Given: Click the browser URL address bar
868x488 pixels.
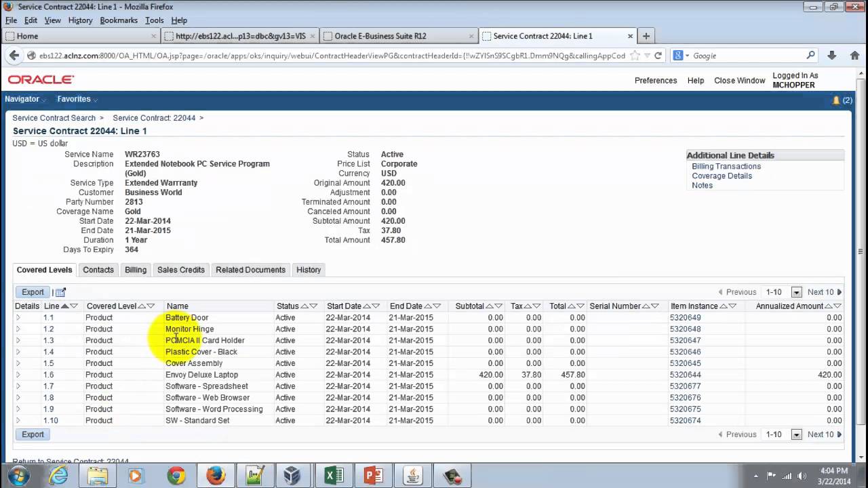Looking at the screenshot, I should coord(332,56).
